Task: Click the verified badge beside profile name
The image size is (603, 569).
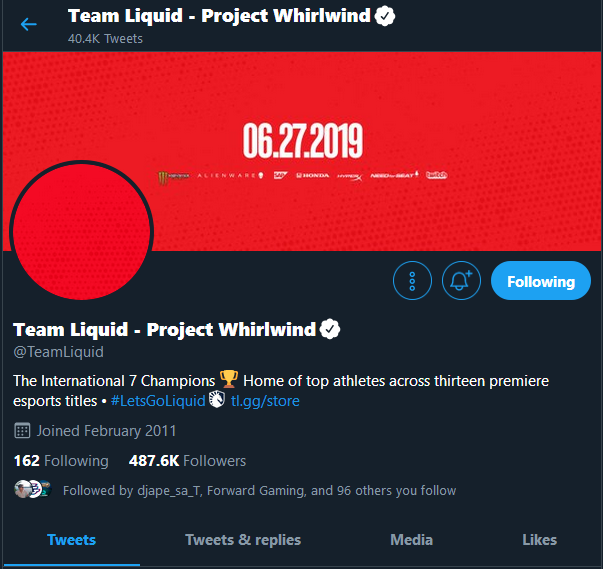Action: coord(330,329)
